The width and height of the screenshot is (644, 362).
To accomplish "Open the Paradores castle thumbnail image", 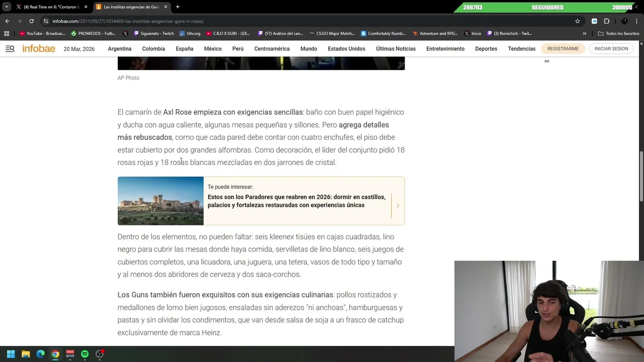I will [x=160, y=201].
